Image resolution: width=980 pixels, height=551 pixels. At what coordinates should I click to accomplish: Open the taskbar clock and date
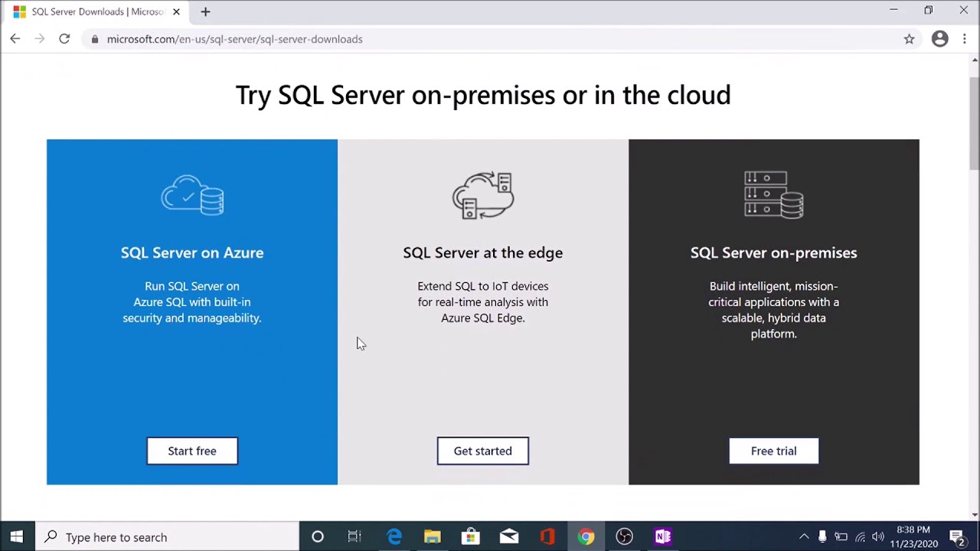913,536
